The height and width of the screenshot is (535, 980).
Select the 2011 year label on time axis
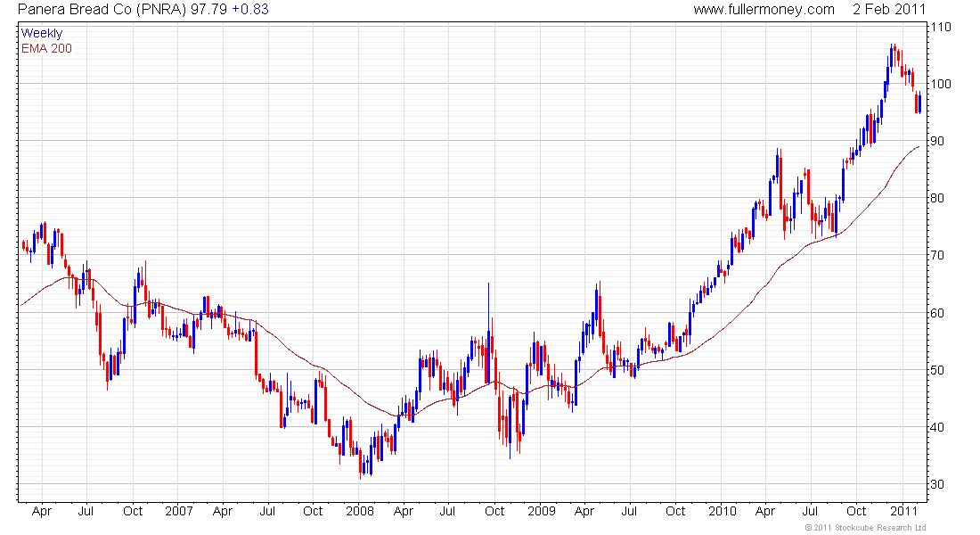tap(904, 511)
